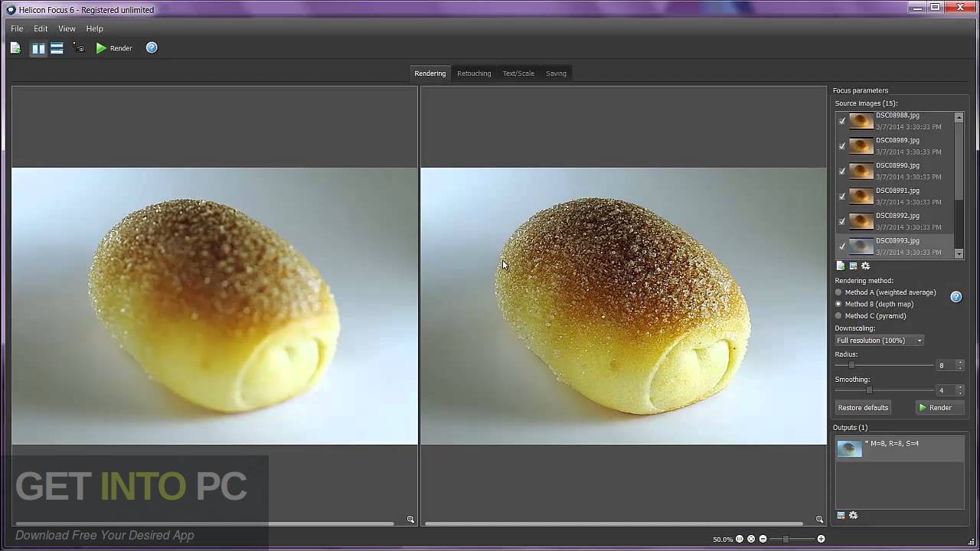Click source list scroll up arrow

(959, 117)
